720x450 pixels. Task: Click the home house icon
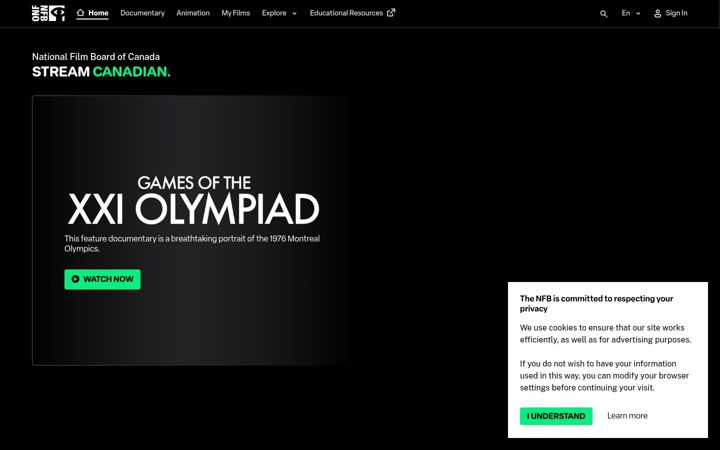tap(80, 13)
